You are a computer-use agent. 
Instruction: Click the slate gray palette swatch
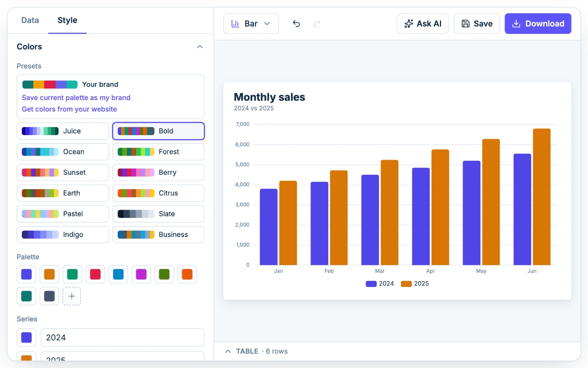(49, 296)
